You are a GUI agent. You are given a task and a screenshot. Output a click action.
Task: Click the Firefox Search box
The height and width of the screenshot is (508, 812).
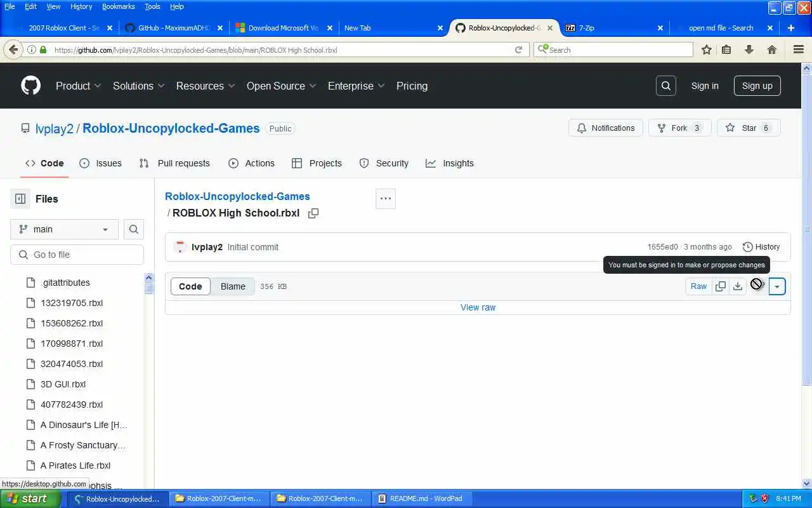coord(613,50)
